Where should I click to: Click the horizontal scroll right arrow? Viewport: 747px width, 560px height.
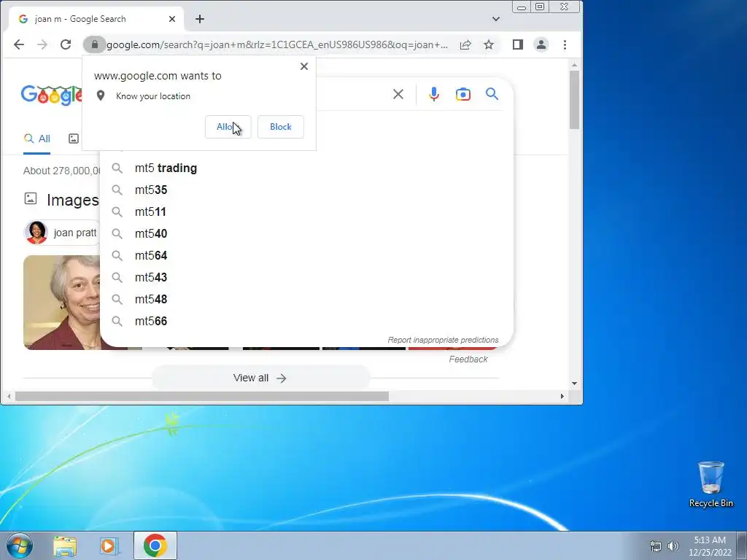tap(562, 396)
